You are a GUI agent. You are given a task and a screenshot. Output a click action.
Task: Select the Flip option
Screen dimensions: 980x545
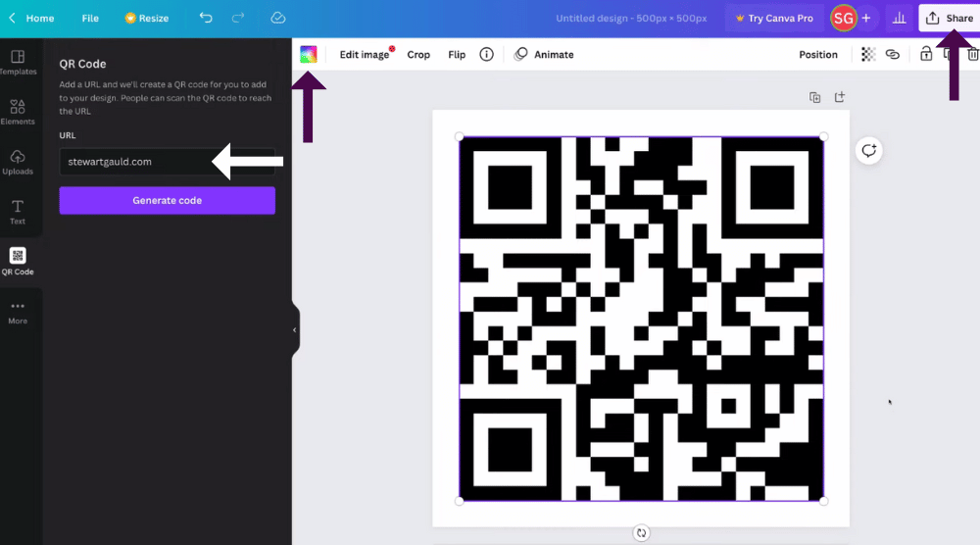click(x=457, y=54)
